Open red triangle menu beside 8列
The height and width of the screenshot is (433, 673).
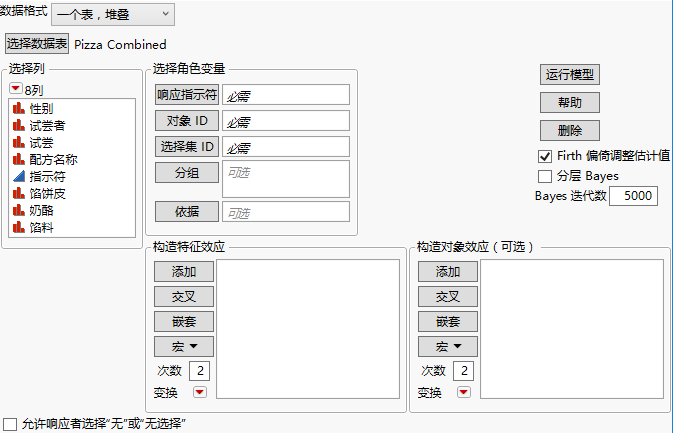[15, 88]
